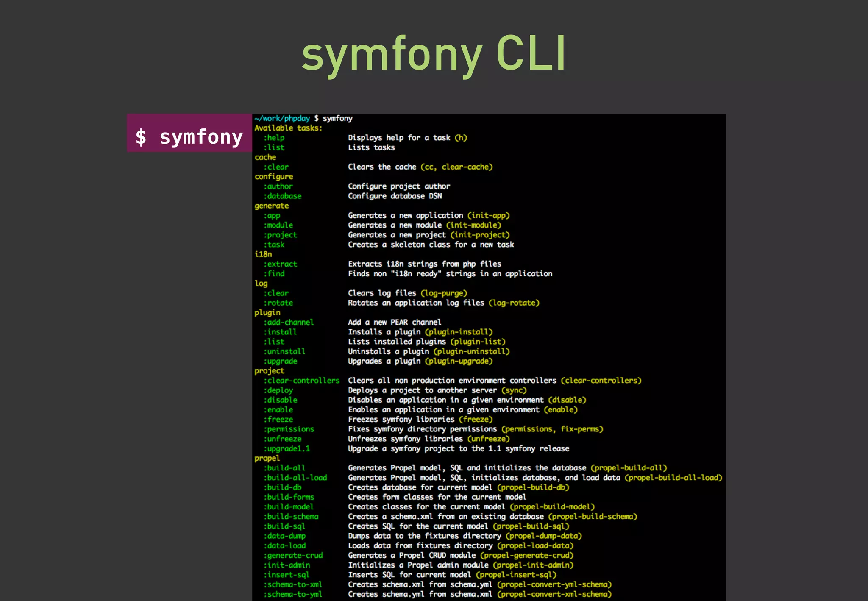Click the 'propel' namespace heading

(267, 459)
